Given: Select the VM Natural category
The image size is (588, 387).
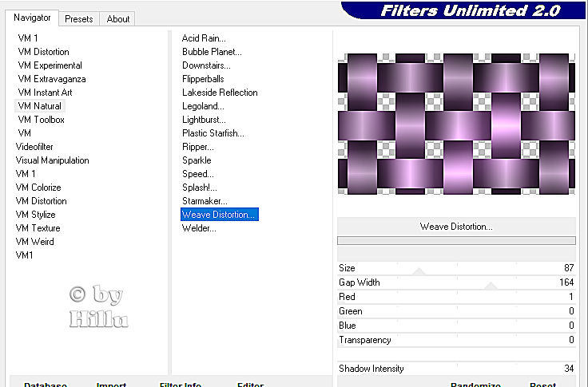Looking at the screenshot, I should point(39,106).
